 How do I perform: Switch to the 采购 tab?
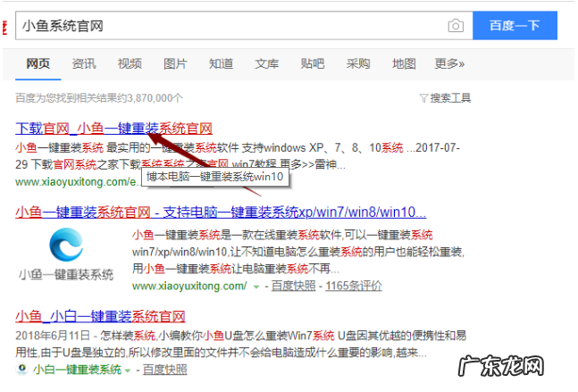(358, 63)
